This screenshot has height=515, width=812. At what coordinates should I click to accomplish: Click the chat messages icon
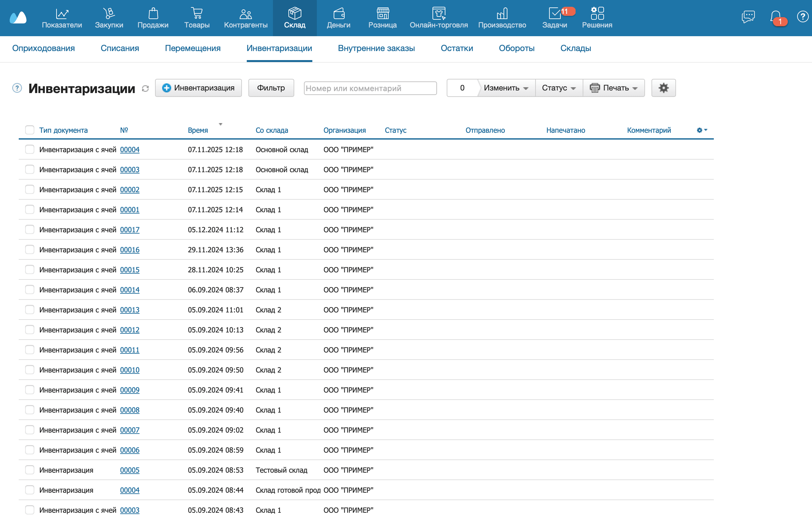click(749, 16)
